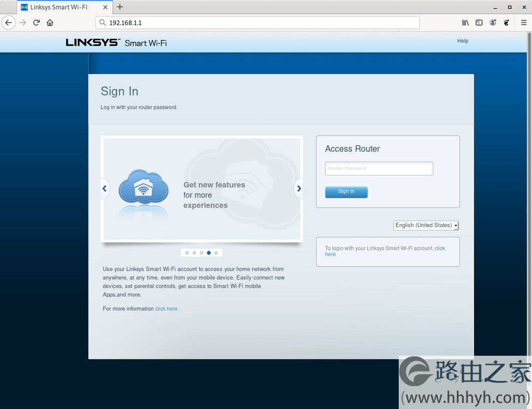Click the search magnifier in the address bar
This screenshot has height=409, width=532.
[102, 23]
